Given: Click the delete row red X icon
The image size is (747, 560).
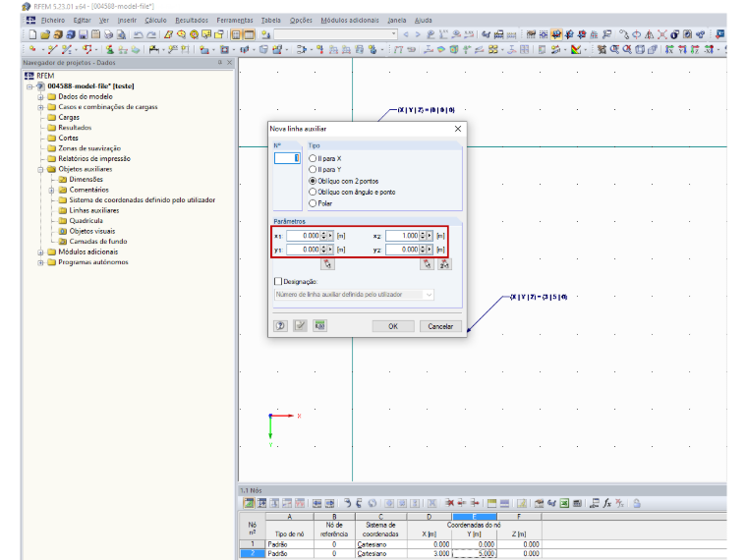Looking at the screenshot, I should tap(449, 503).
